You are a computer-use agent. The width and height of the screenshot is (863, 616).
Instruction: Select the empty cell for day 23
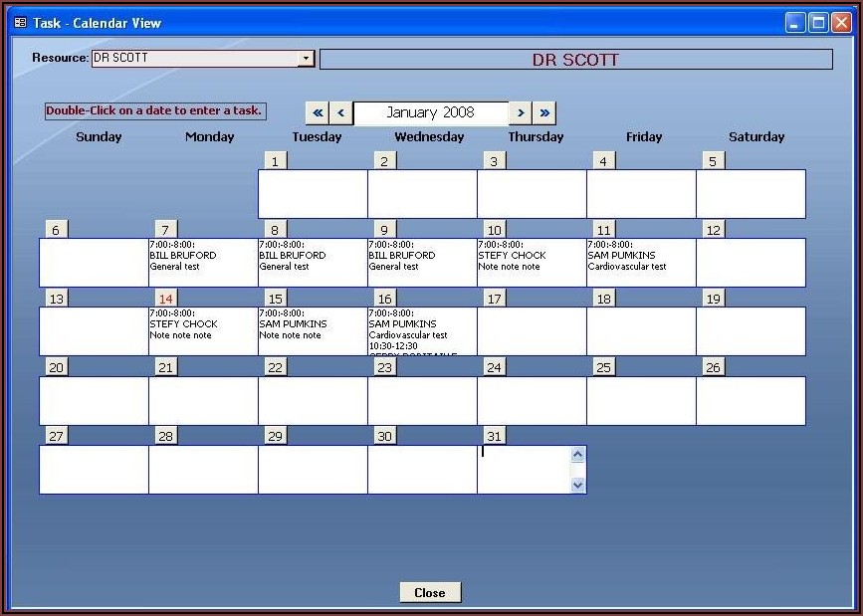[x=422, y=401]
